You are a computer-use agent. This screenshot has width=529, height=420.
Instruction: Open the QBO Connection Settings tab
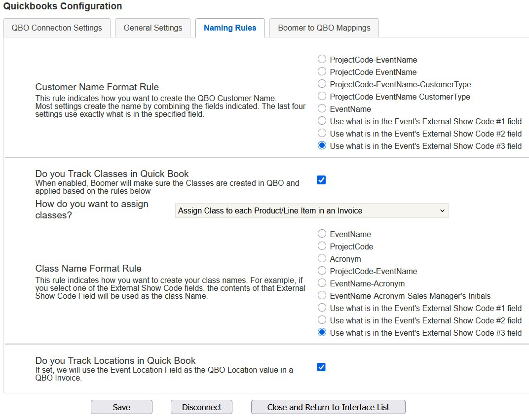[57, 28]
